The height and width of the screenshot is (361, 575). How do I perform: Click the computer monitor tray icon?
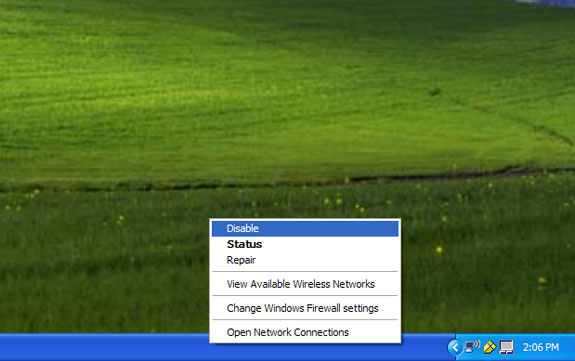[x=506, y=347]
